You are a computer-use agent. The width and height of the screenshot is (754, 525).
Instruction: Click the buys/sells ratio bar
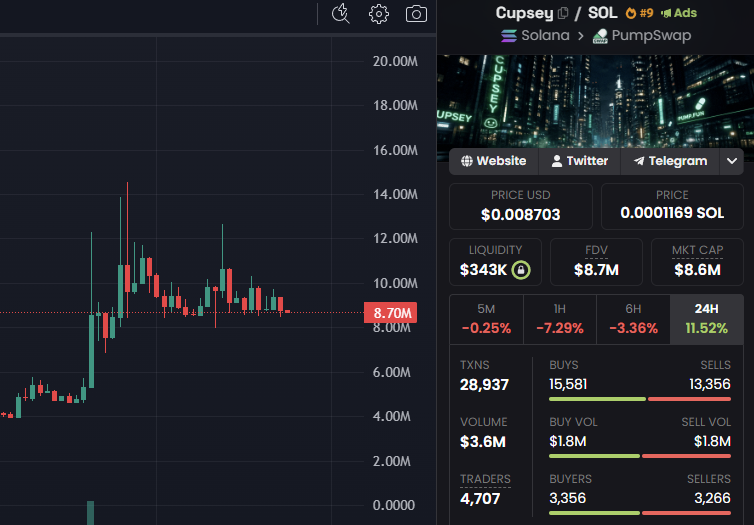[640, 399]
